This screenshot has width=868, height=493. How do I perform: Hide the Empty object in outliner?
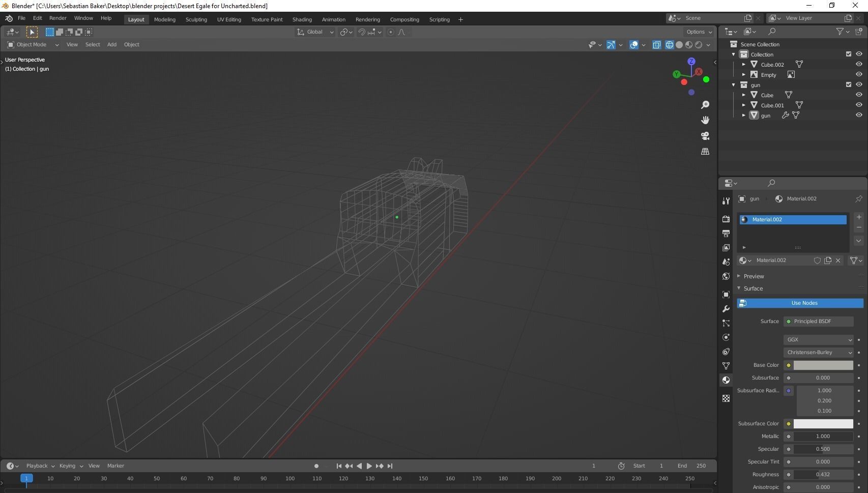859,74
